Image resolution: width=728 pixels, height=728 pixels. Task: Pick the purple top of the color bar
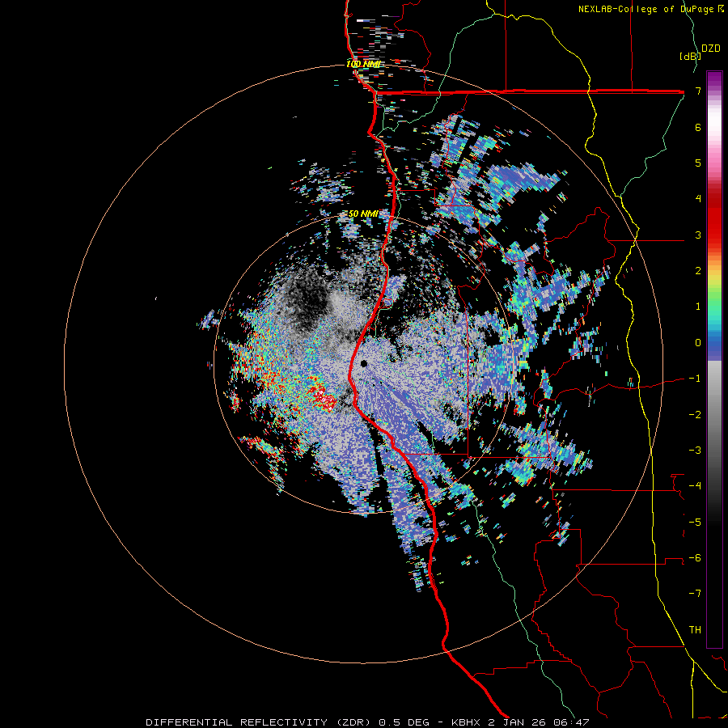point(714,79)
